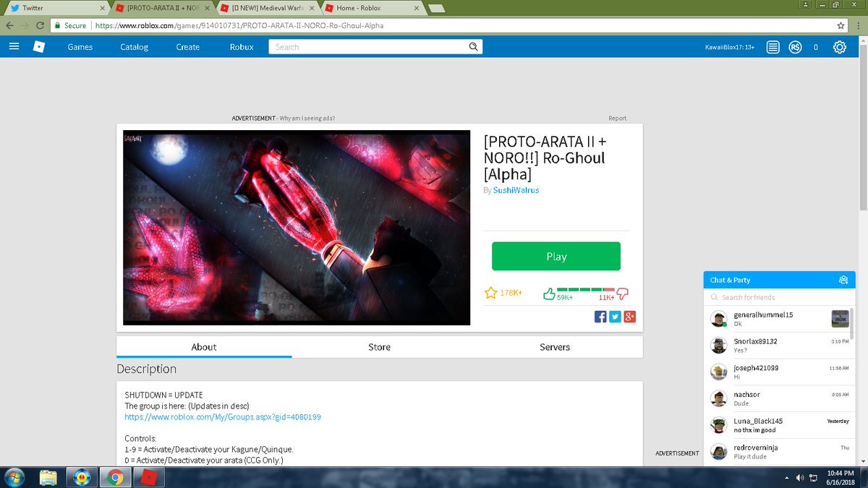This screenshot has height=488, width=868.
Task: Open the Catalog menu item
Action: pos(134,47)
